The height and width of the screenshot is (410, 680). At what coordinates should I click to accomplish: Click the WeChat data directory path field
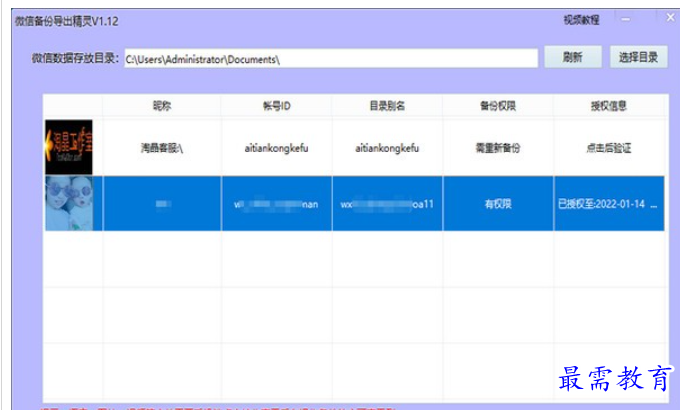tap(331, 59)
